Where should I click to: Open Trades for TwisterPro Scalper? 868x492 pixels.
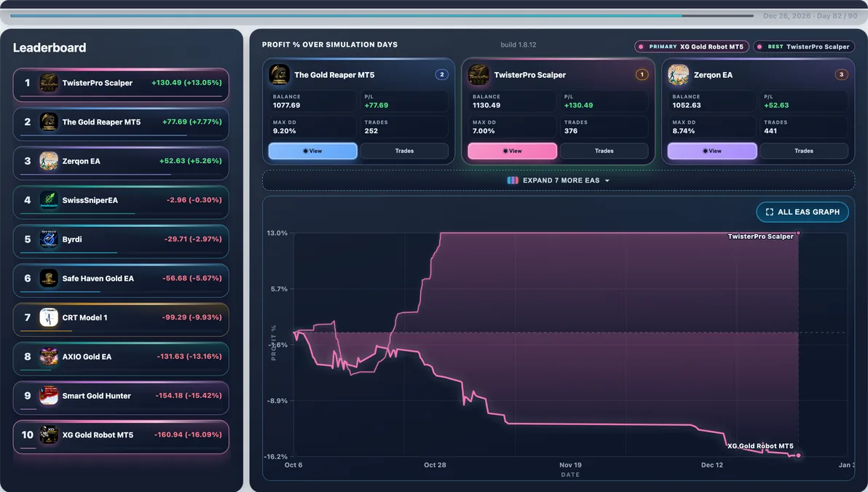604,151
